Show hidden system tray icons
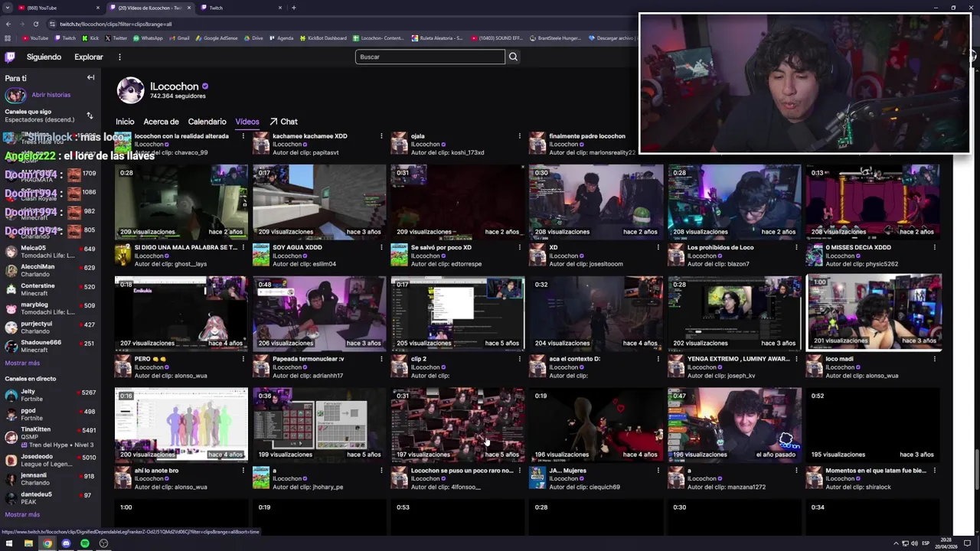Viewport: 980px width, 551px height. pos(896,543)
